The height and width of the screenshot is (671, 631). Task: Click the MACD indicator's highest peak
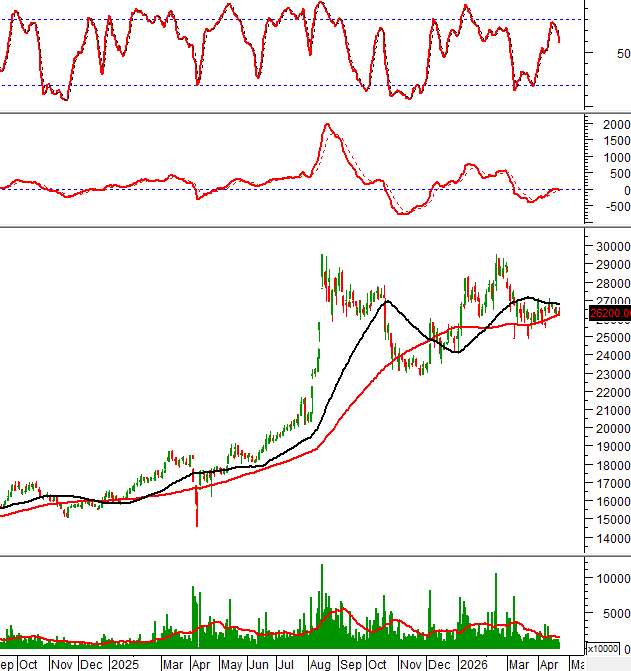click(x=327, y=125)
